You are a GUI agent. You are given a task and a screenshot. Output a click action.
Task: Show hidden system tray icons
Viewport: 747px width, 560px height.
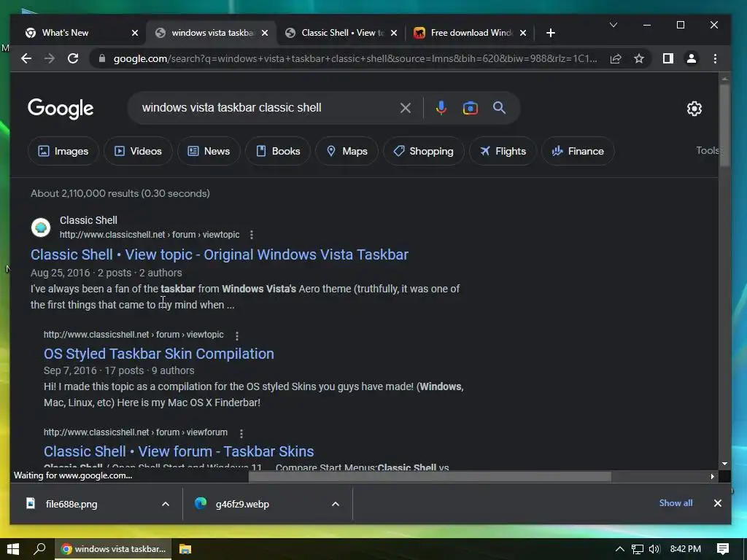coord(620,549)
